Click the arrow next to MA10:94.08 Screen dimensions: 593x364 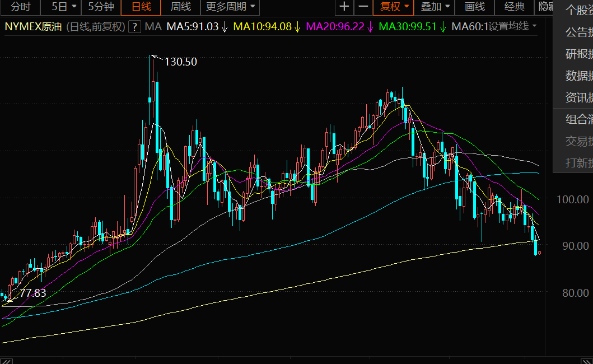(297, 27)
